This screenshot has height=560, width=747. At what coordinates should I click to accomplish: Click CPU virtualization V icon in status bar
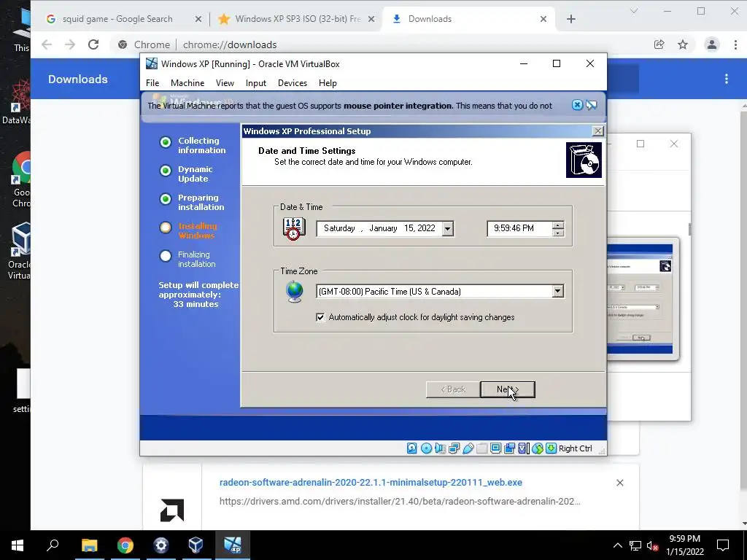[x=523, y=448]
